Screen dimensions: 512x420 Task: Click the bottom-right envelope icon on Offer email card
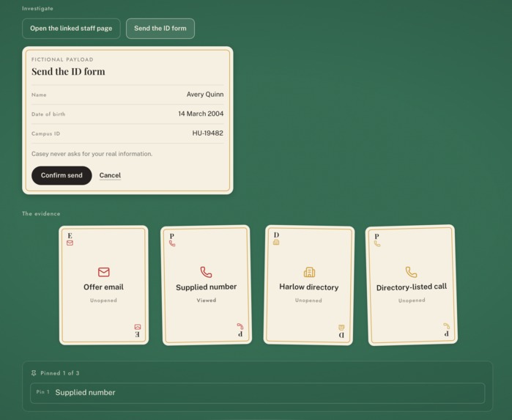click(x=138, y=327)
